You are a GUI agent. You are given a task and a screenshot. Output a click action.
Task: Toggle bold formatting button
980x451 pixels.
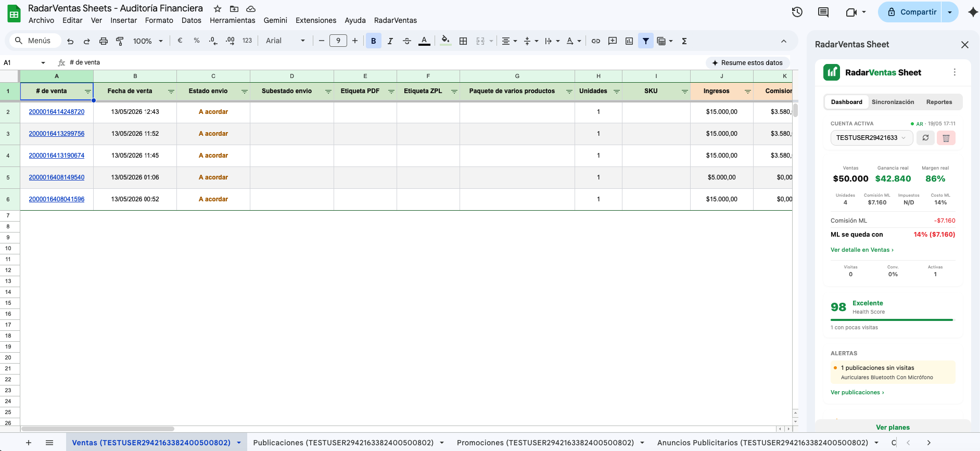coord(374,41)
